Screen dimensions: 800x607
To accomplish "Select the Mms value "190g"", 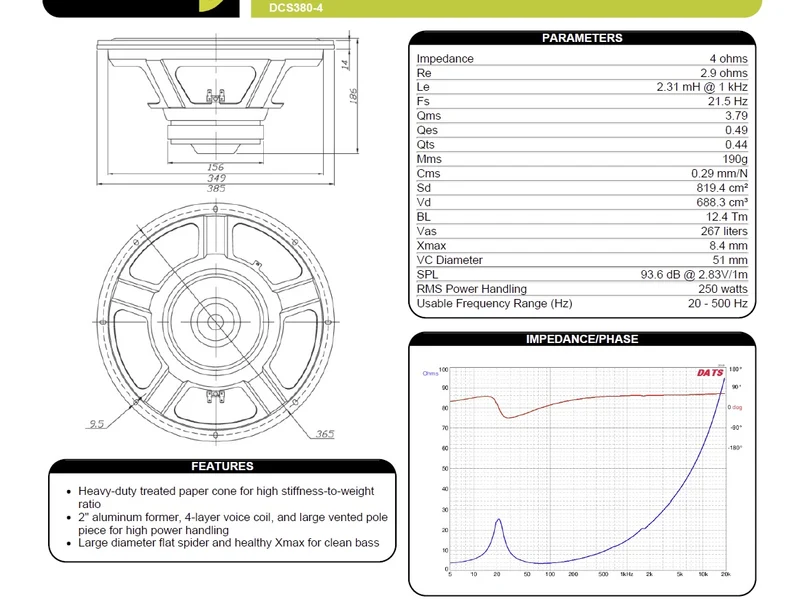I will (x=735, y=159).
